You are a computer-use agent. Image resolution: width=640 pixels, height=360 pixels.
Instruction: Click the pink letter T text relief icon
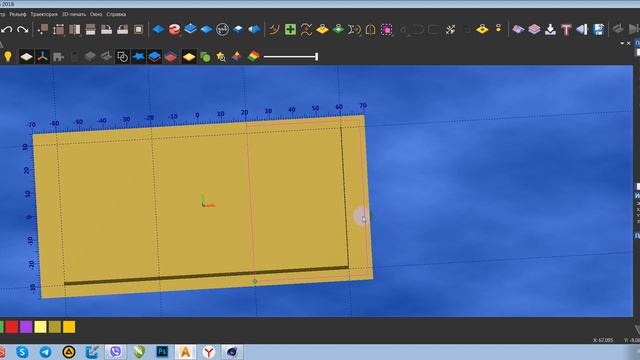[x=566, y=29]
